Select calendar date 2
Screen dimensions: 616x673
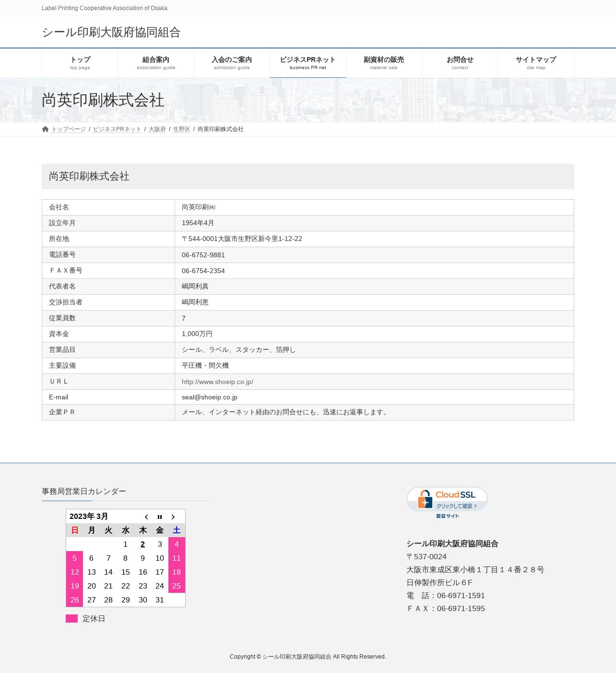pos(142,544)
